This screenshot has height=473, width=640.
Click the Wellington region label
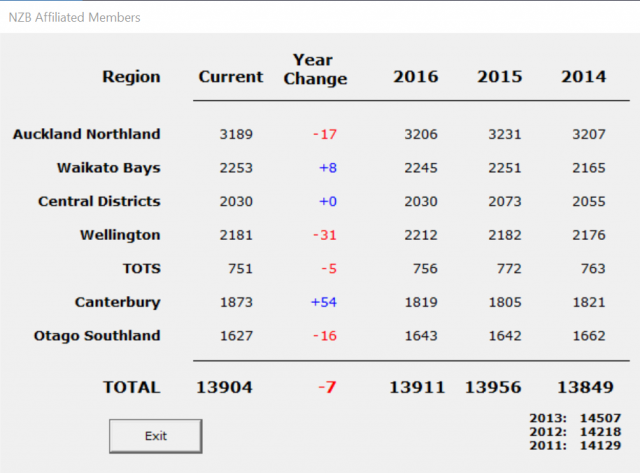click(x=120, y=235)
